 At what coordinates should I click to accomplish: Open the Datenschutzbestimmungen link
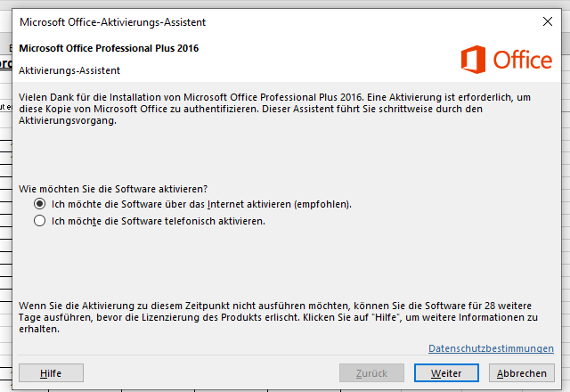491,348
